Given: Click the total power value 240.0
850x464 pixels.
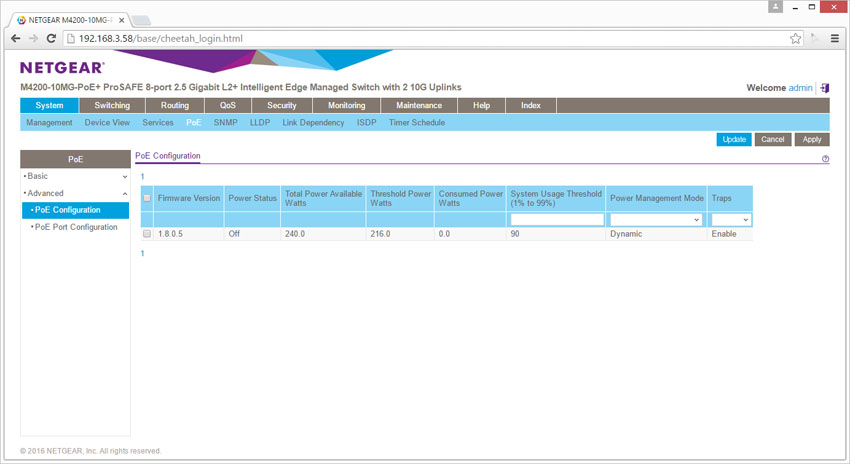Looking at the screenshot, I should pyautogui.click(x=295, y=234).
